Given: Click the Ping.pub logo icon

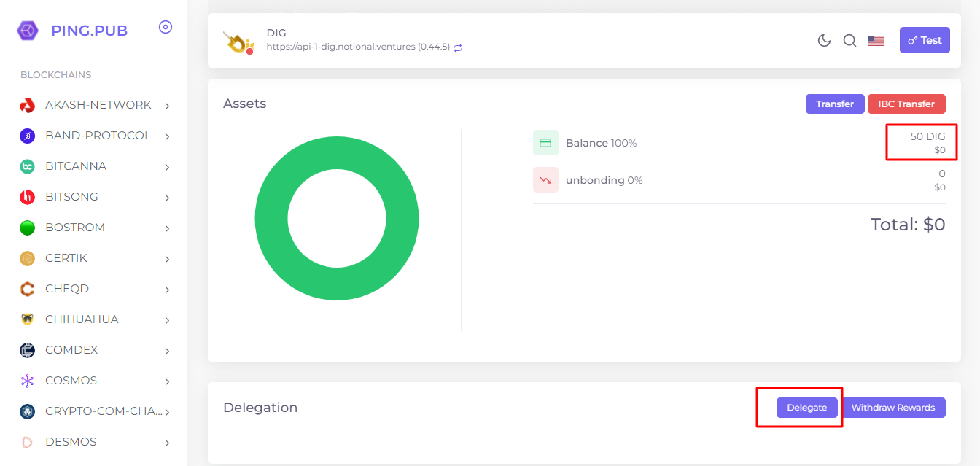Looking at the screenshot, I should pos(28,31).
